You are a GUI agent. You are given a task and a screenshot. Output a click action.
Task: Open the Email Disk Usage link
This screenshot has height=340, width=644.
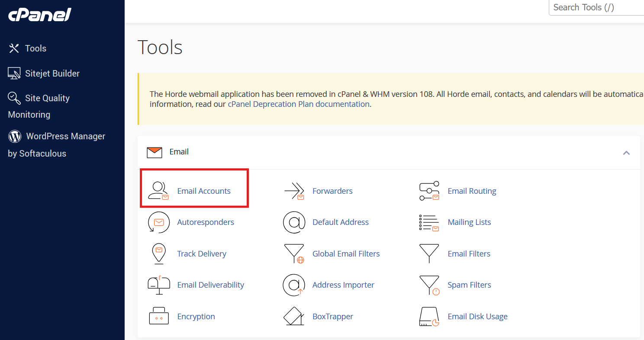(x=477, y=316)
